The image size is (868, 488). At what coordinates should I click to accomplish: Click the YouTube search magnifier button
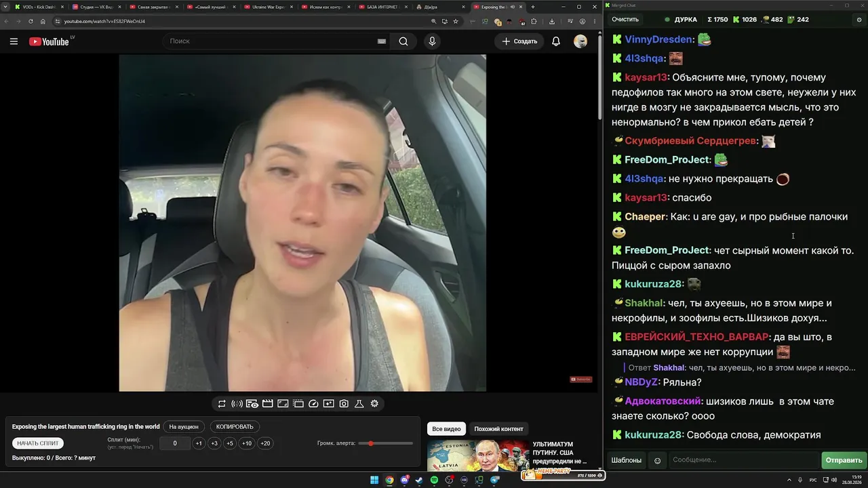pos(403,41)
